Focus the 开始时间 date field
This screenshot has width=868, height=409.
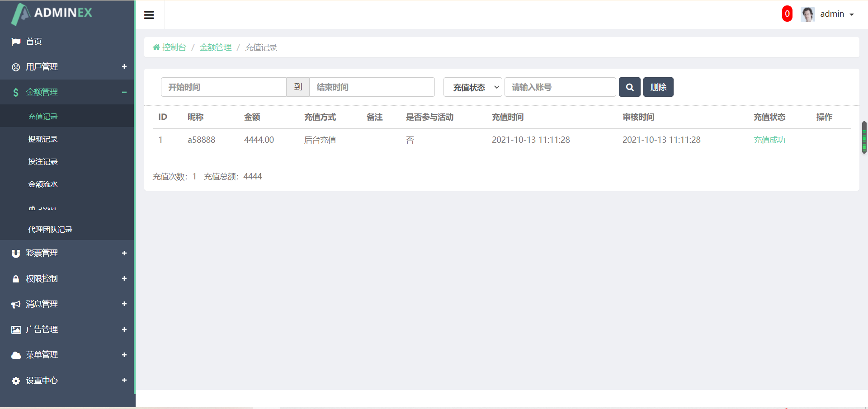click(223, 87)
